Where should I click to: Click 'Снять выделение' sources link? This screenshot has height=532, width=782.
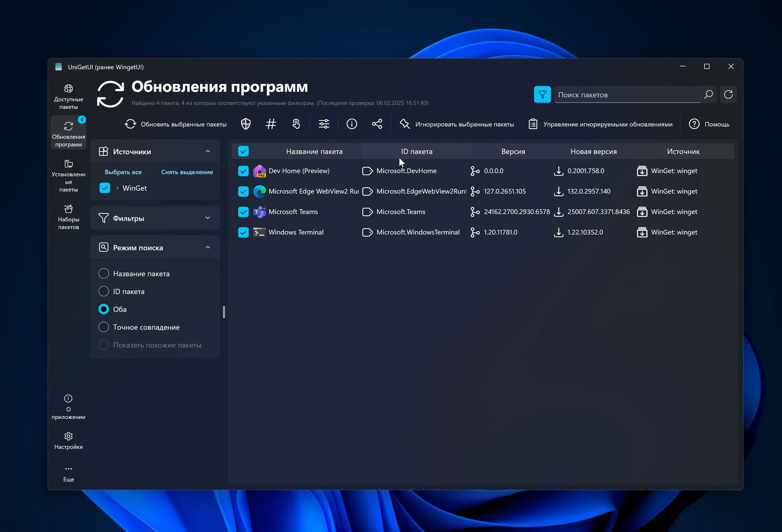pos(187,172)
